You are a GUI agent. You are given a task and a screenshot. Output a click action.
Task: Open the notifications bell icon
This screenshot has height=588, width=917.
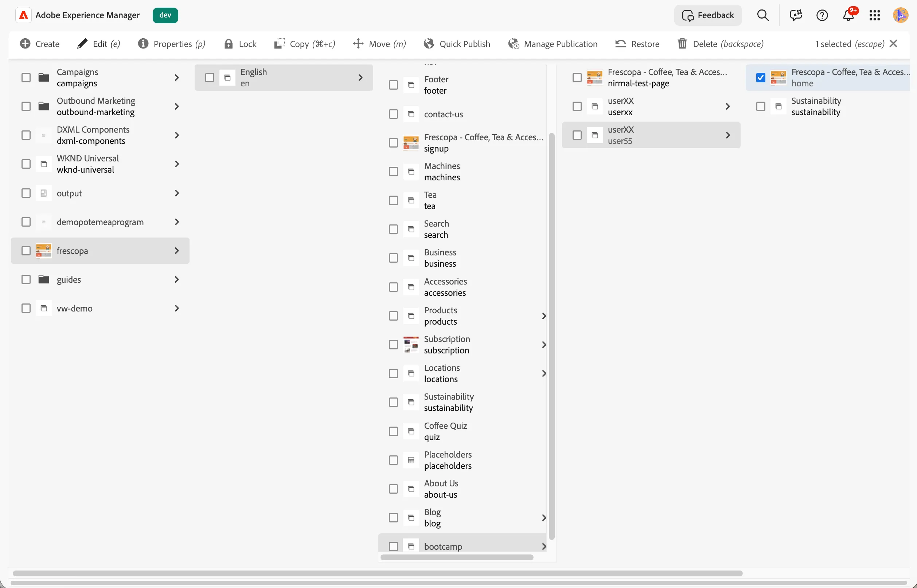(848, 15)
